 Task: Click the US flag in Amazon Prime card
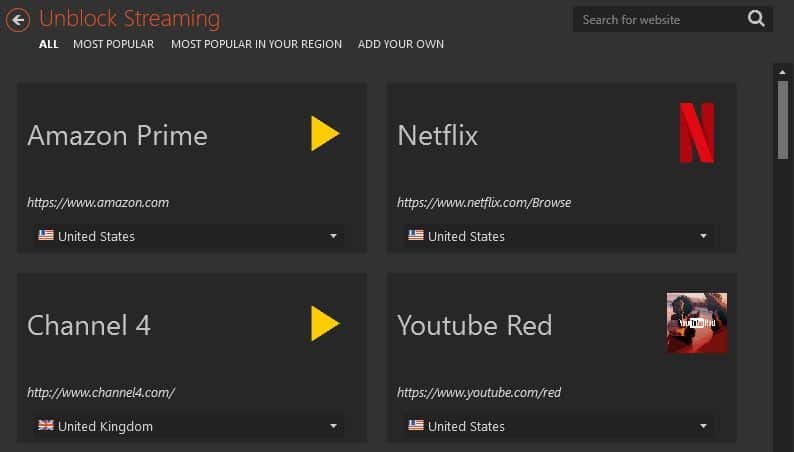point(46,235)
